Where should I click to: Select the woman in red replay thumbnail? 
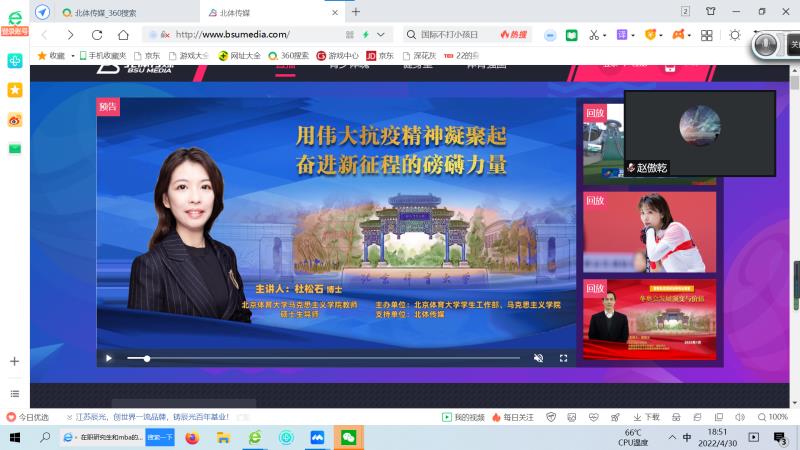(x=649, y=232)
